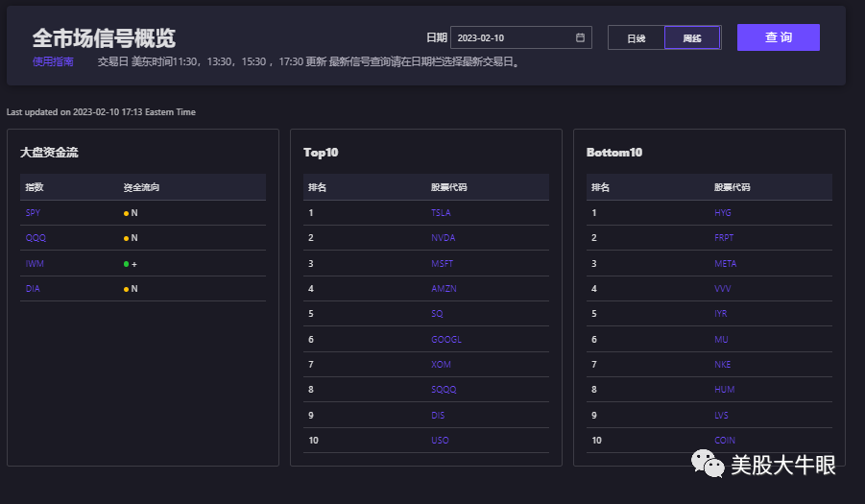Click the 查询 query button
Viewport: 865px width, 504px height.
[778, 37]
